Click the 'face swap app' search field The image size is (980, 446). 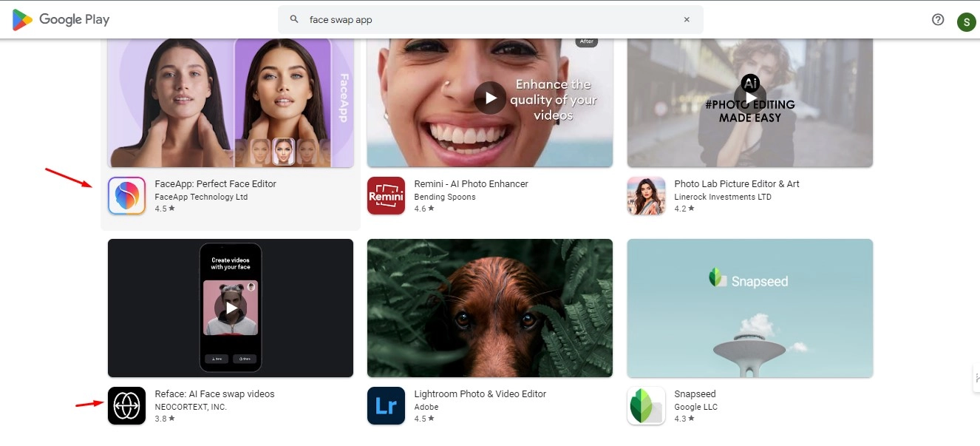click(x=488, y=20)
